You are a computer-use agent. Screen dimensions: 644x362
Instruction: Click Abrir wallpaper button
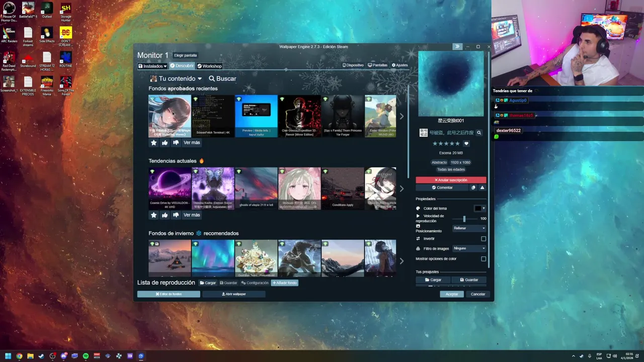coord(234,294)
